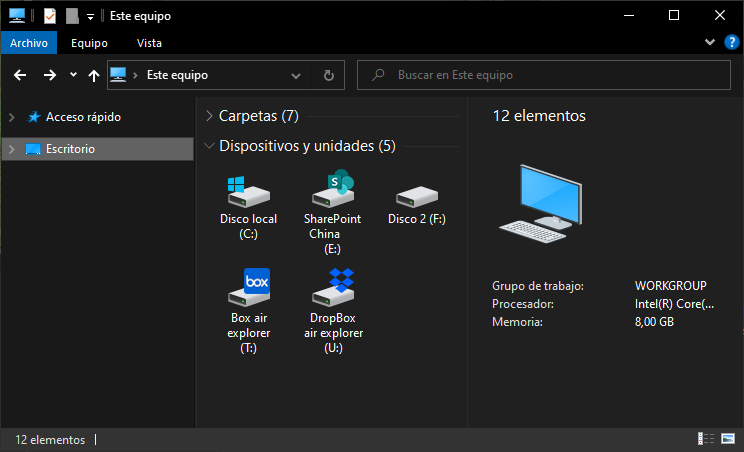Open the Customize Quick Access Toolbar arrow
Image resolution: width=744 pixels, height=452 pixels.
[90, 18]
